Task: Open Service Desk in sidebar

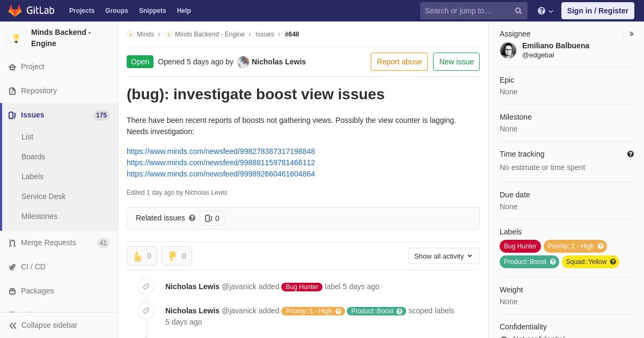Action: [x=43, y=196]
